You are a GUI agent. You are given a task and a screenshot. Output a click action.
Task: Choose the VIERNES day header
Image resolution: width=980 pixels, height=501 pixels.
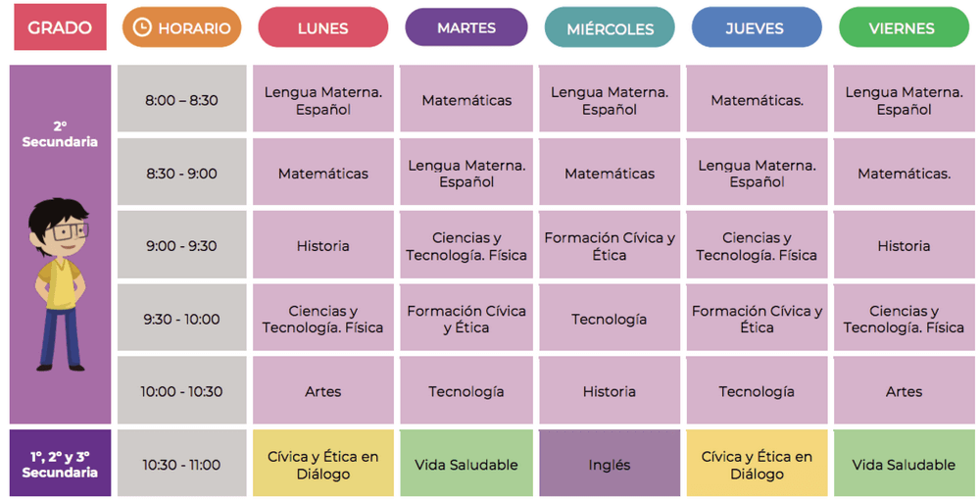(x=903, y=28)
